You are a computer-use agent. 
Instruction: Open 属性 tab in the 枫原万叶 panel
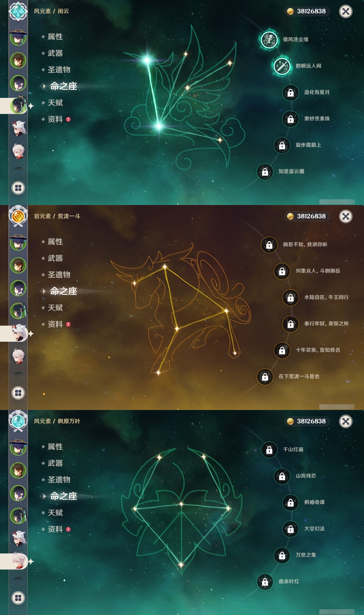point(55,447)
